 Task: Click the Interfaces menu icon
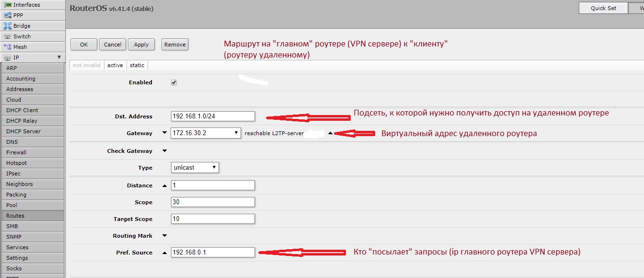7,5
